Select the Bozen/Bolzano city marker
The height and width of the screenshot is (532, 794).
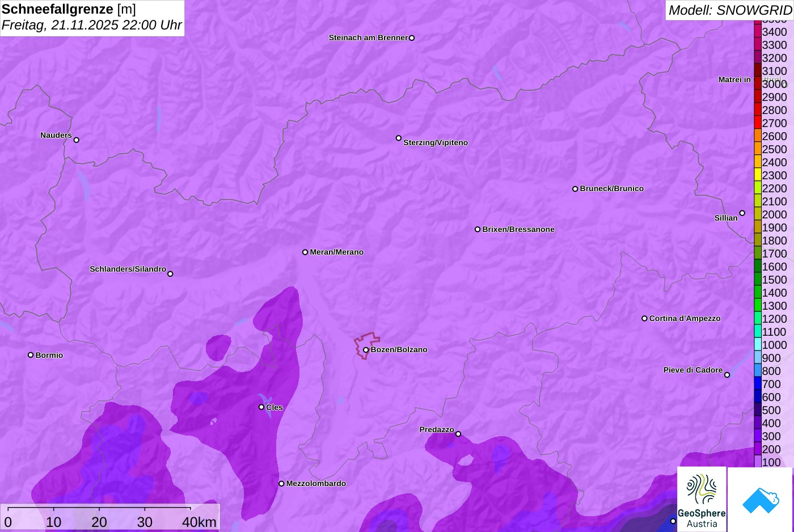pos(366,350)
